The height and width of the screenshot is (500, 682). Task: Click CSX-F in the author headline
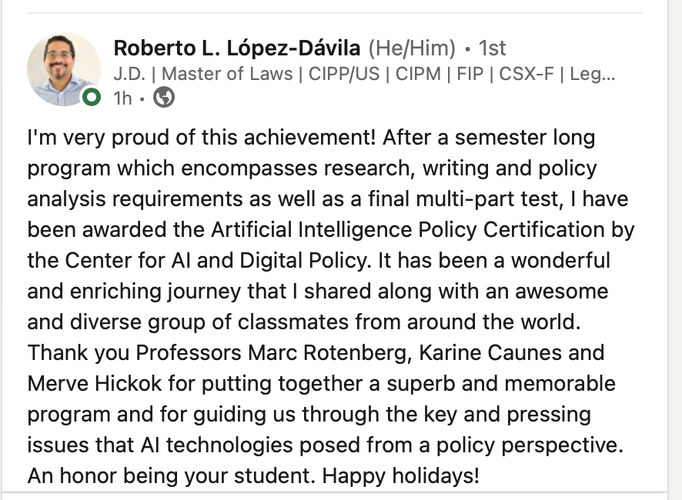coord(526,74)
